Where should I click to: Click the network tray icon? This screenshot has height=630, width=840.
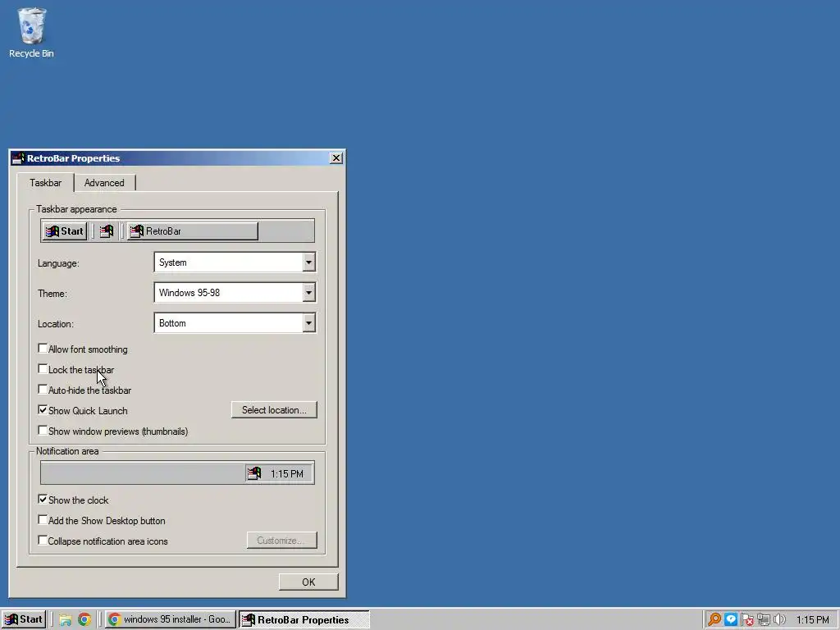tap(764, 620)
